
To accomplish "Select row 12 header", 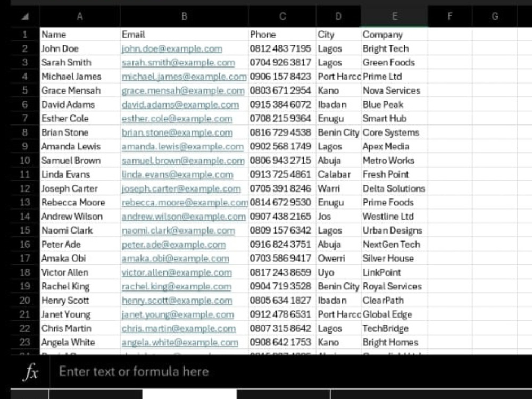I will point(25,188).
